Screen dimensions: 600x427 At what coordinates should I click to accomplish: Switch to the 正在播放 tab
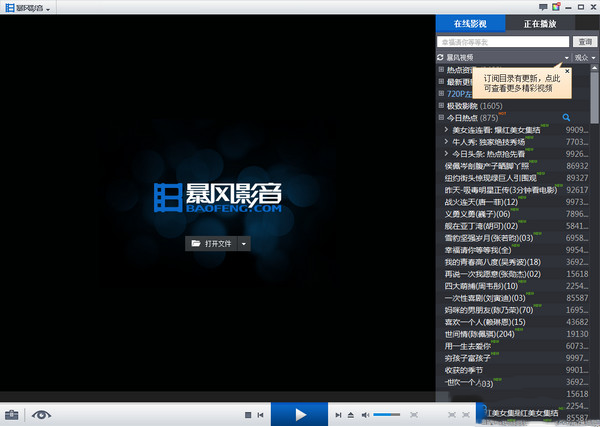point(540,24)
